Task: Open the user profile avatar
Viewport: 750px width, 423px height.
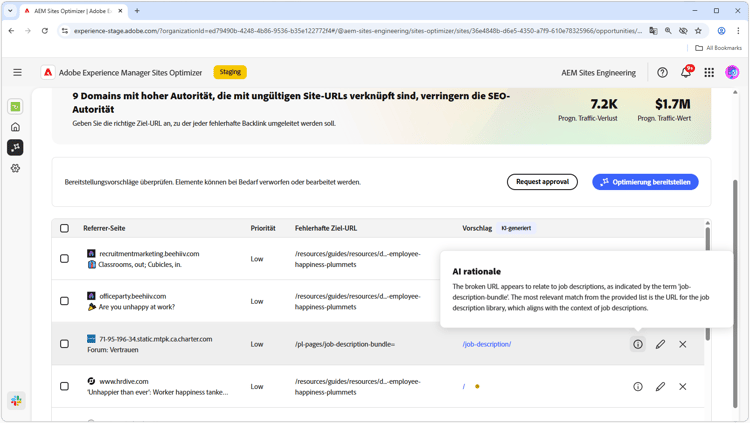Action: click(x=732, y=72)
